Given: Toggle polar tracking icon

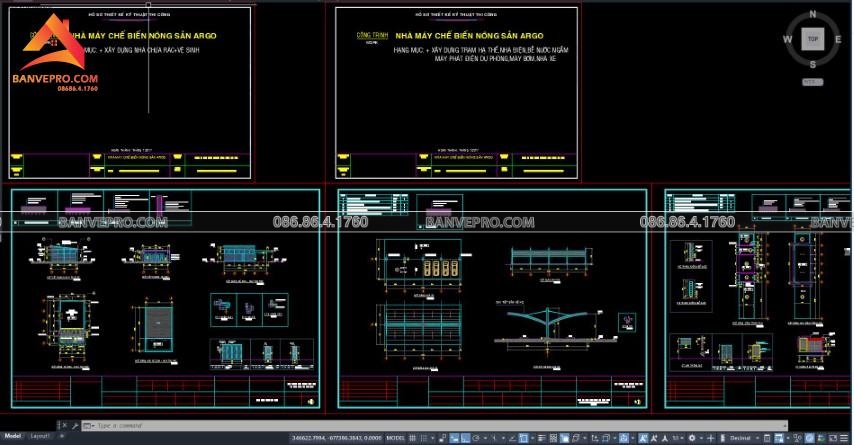Looking at the screenshot, I should [x=476, y=438].
